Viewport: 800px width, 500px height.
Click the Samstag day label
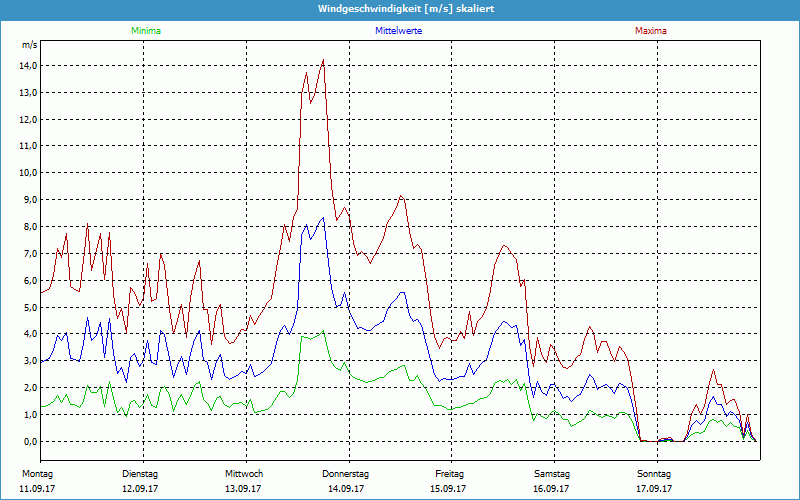coord(552,474)
